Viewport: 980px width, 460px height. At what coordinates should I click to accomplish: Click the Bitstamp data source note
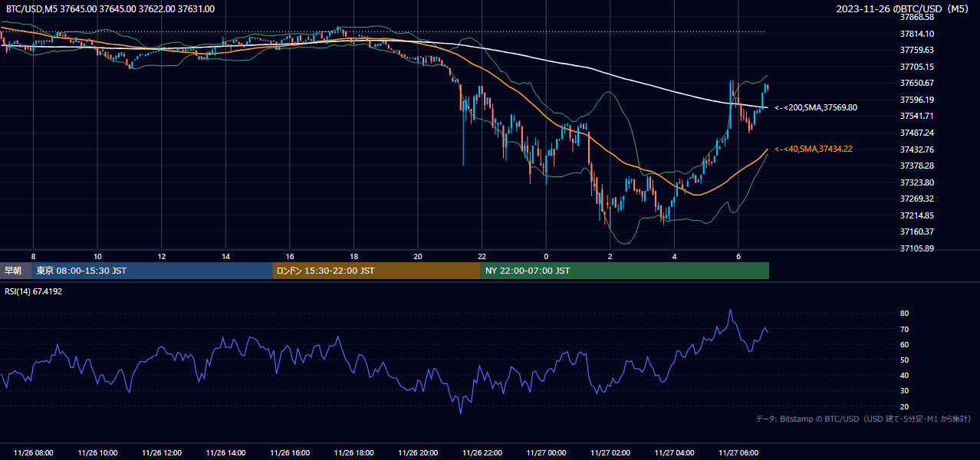click(x=863, y=419)
